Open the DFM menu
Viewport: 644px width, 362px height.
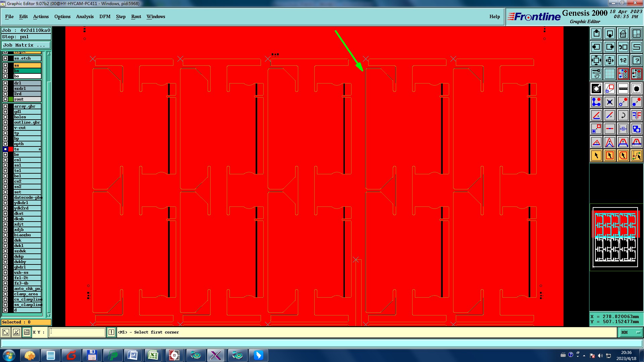click(105, 16)
